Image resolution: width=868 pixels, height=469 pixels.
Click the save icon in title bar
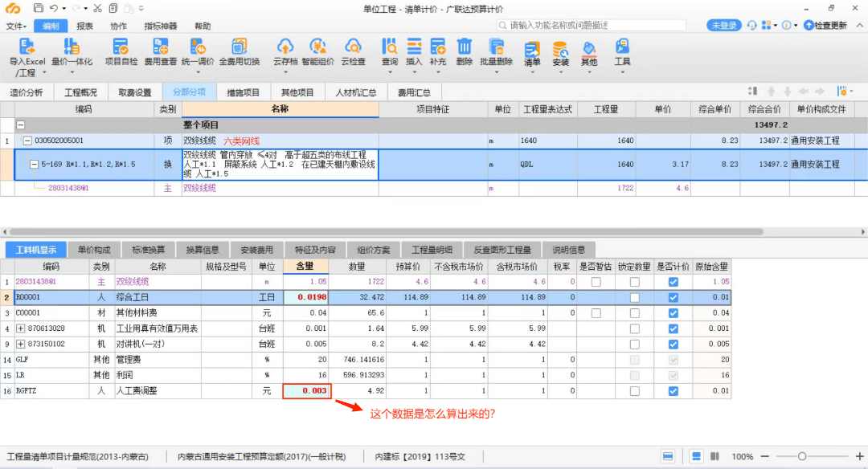point(39,8)
